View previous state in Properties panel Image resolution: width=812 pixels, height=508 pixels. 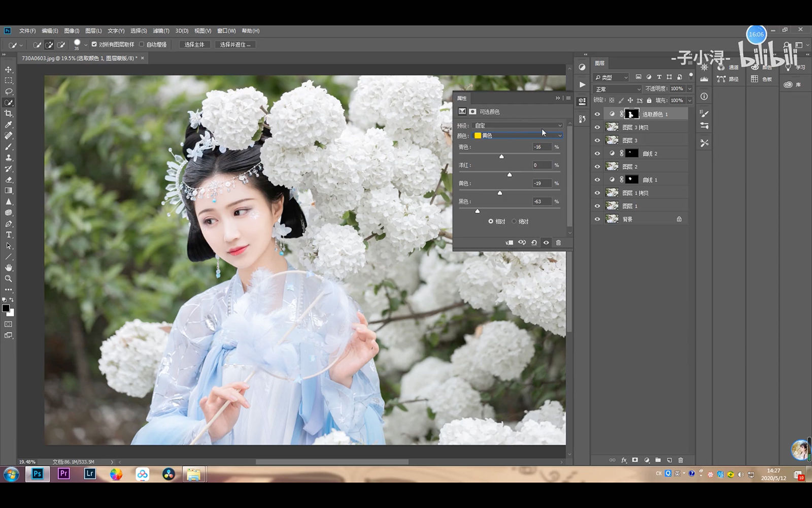pyautogui.click(x=522, y=243)
